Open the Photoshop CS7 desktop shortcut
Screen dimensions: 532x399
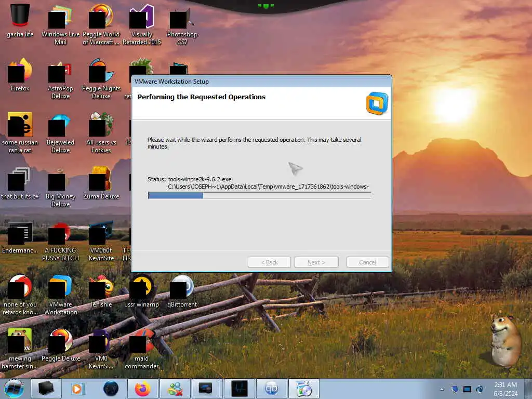click(182, 24)
